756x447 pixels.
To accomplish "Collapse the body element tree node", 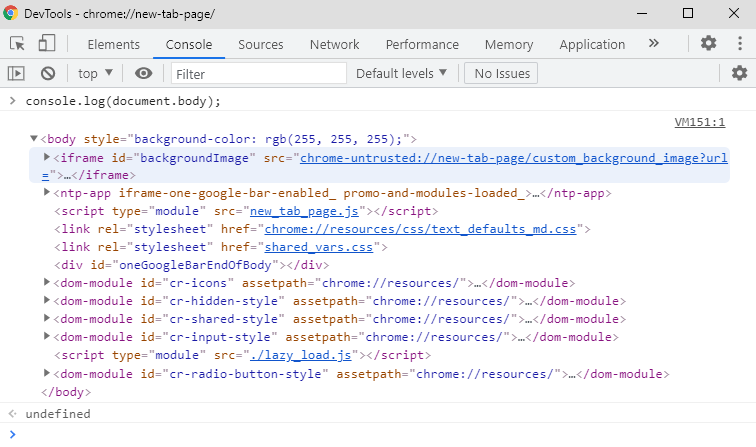I will [x=35, y=140].
